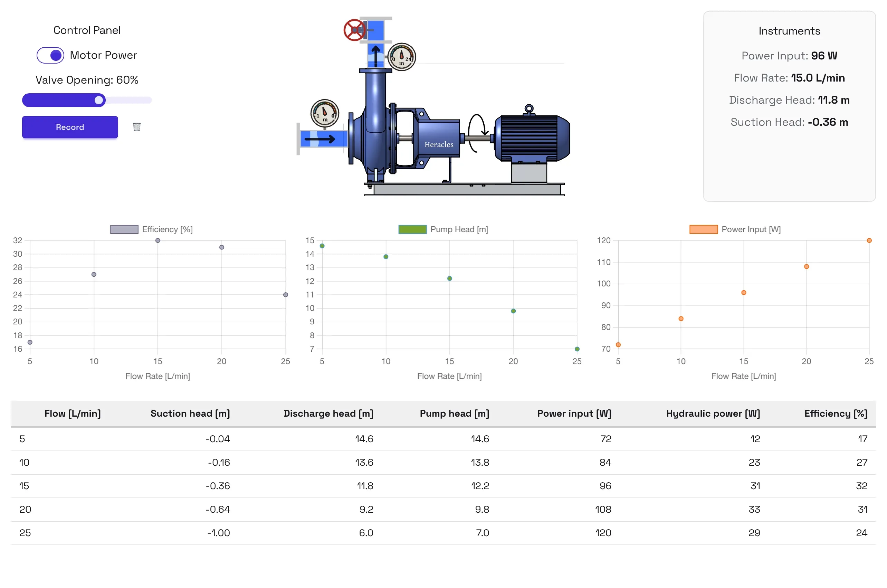The image size is (887, 588).
Task: Click the Record button
Action: point(70,127)
